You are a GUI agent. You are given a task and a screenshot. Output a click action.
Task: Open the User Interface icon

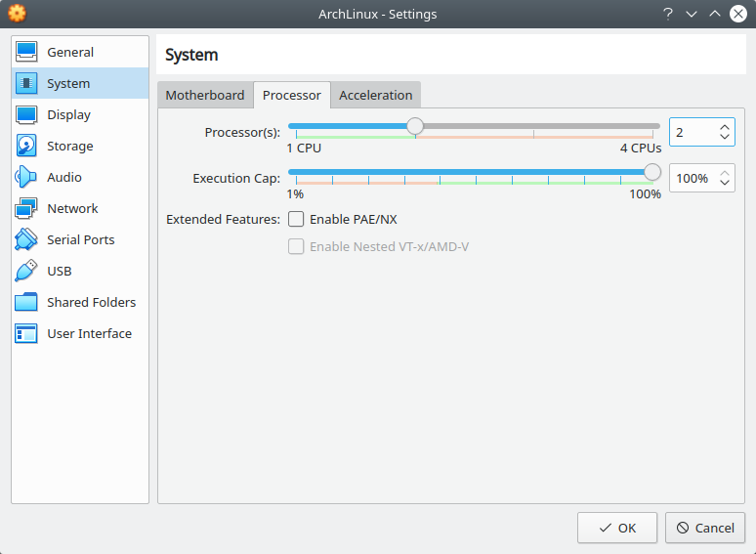pyautogui.click(x=26, y=333)
